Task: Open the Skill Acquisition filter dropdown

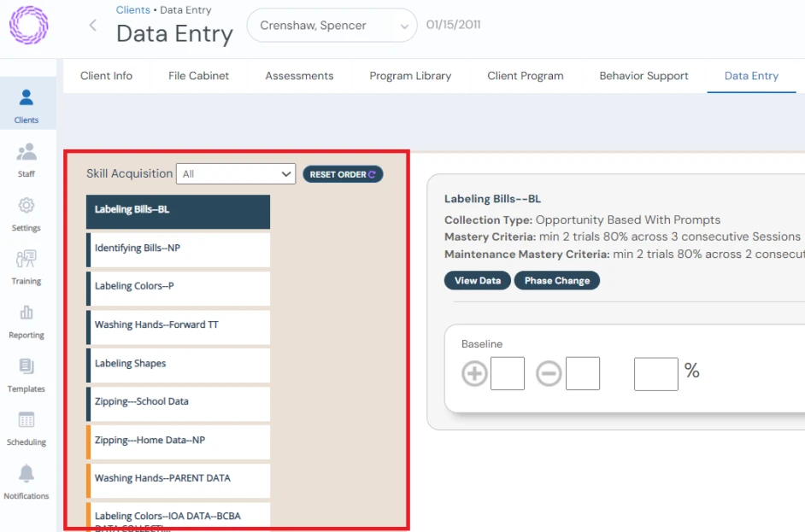Action: pos(236,173)
